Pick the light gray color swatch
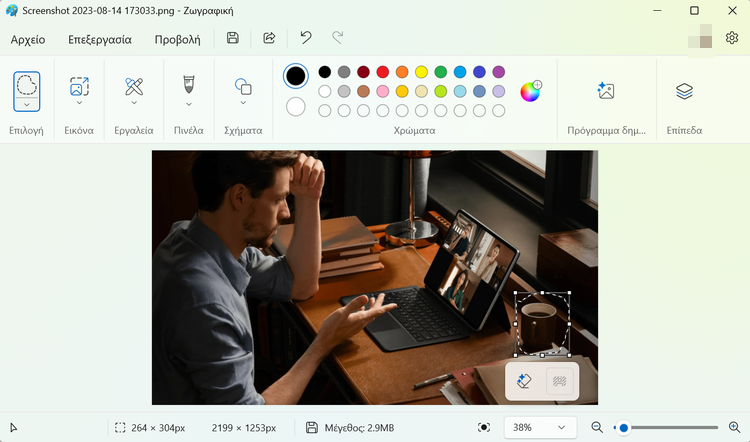This screenshot has height=442, width=750. click(344, 91)
